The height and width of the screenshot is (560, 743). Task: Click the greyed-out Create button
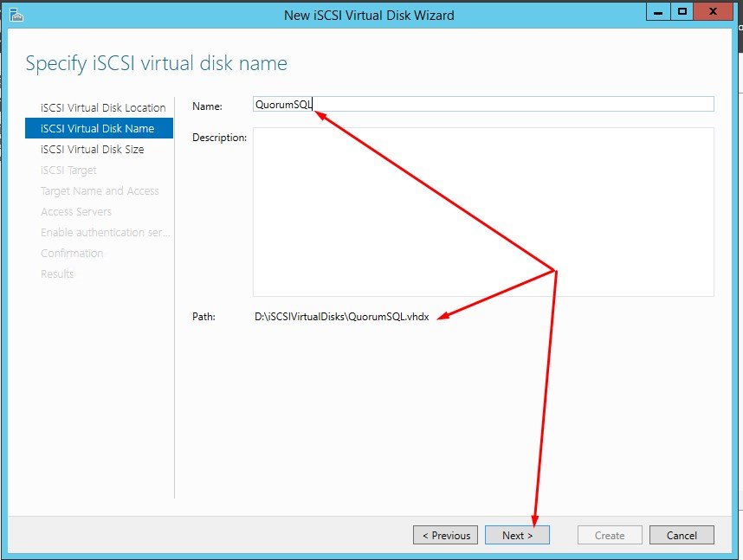coord(610,535)
